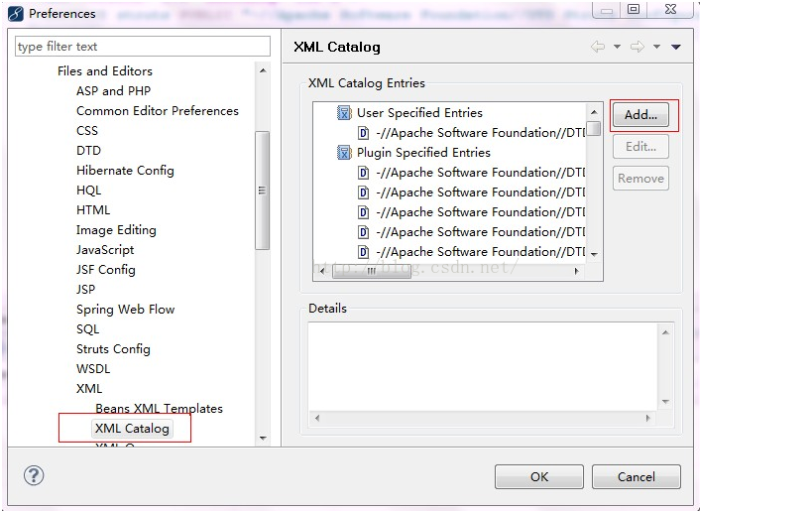Open Image Editing preferences
Image resolution: width=812 pixels, height=513 pixels.
116,230
